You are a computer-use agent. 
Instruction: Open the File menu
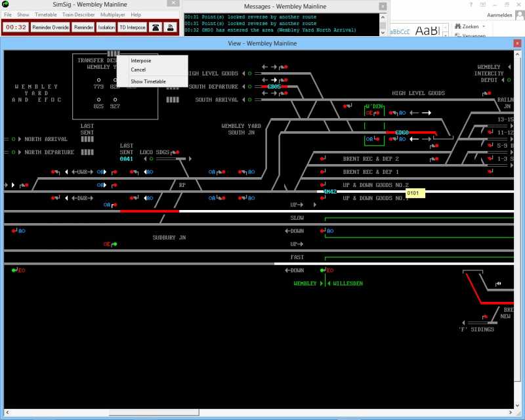pos(8,14)
